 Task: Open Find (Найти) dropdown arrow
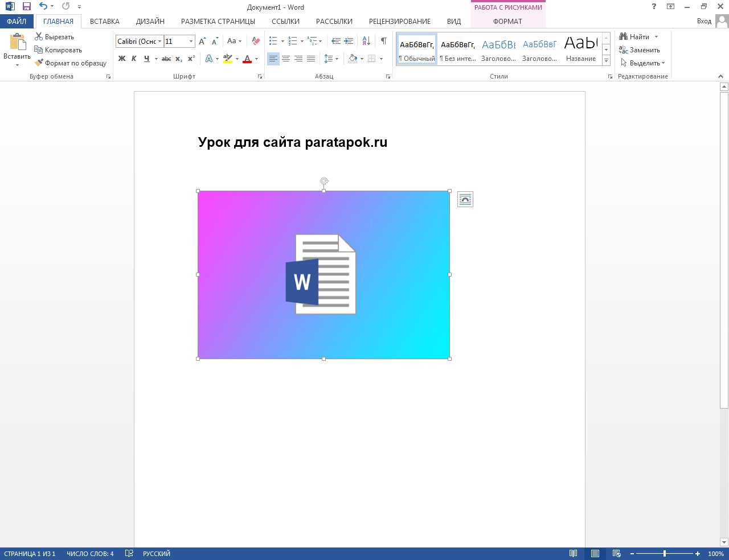pos(656,37)
